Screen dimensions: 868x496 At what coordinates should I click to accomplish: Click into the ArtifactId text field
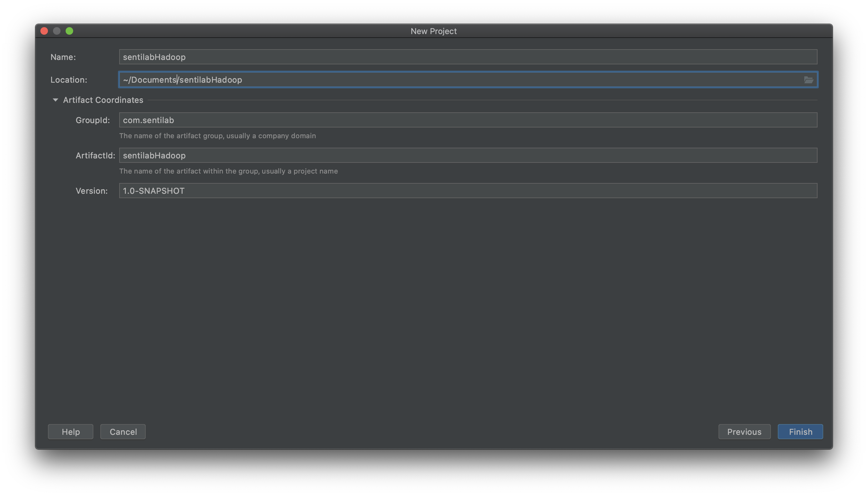coord(467,155)
